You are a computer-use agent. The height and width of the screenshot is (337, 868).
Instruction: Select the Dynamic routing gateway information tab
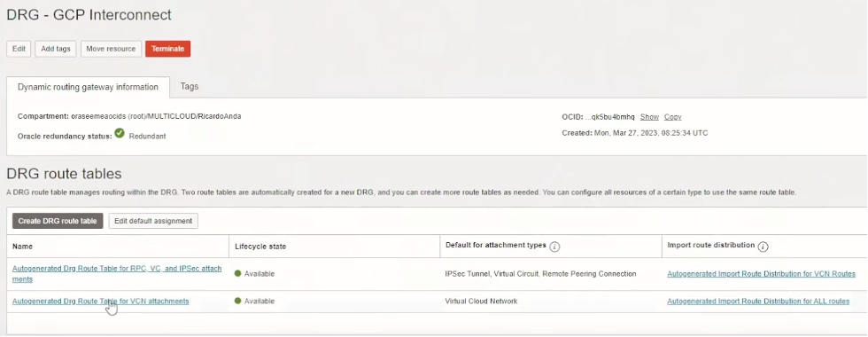(x=88, y=88)
